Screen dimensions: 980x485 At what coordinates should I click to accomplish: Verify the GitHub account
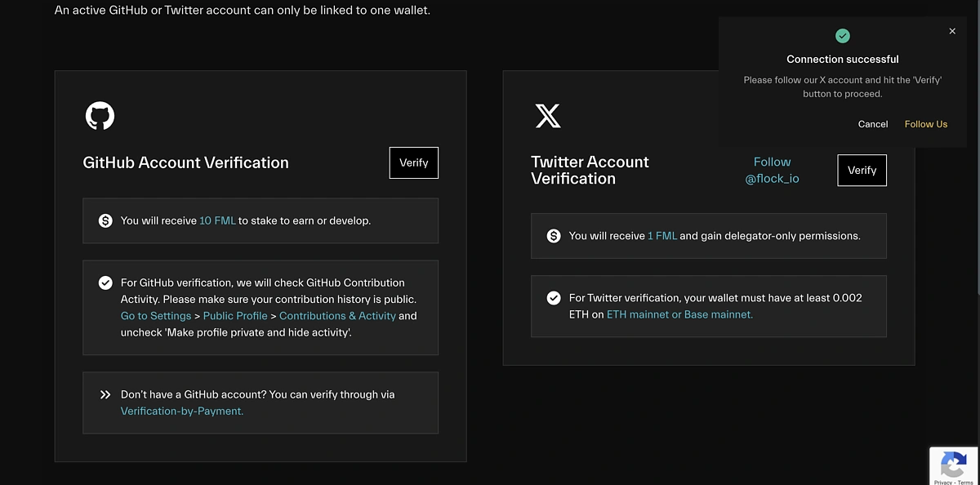[414, 162]
